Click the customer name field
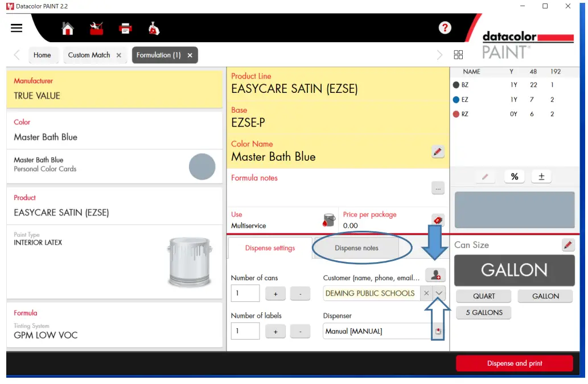Viewport: 588px width, 384px height. [371, 293]
